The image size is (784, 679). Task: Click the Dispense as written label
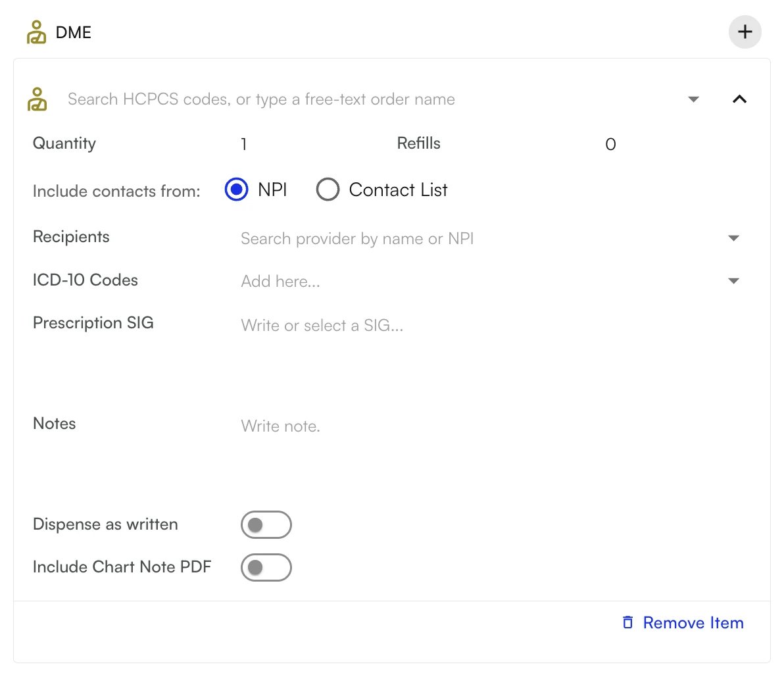coord(105,524)
